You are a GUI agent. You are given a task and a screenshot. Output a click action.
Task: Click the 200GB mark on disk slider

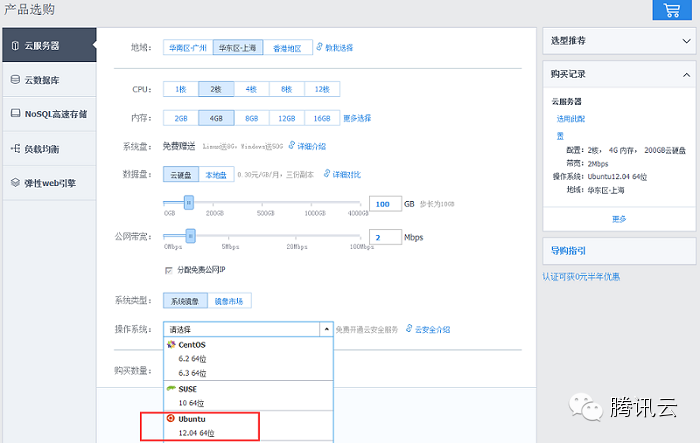coord(215,213)
